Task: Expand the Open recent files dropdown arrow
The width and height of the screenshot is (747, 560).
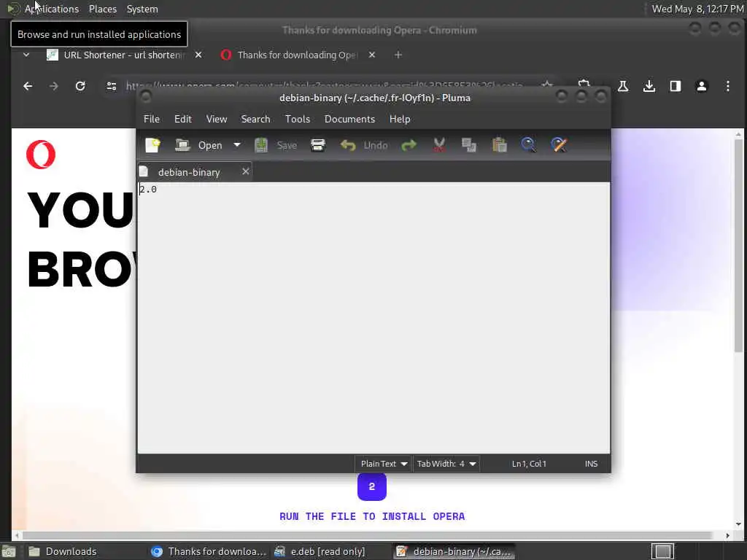Action: click(237, 145)
